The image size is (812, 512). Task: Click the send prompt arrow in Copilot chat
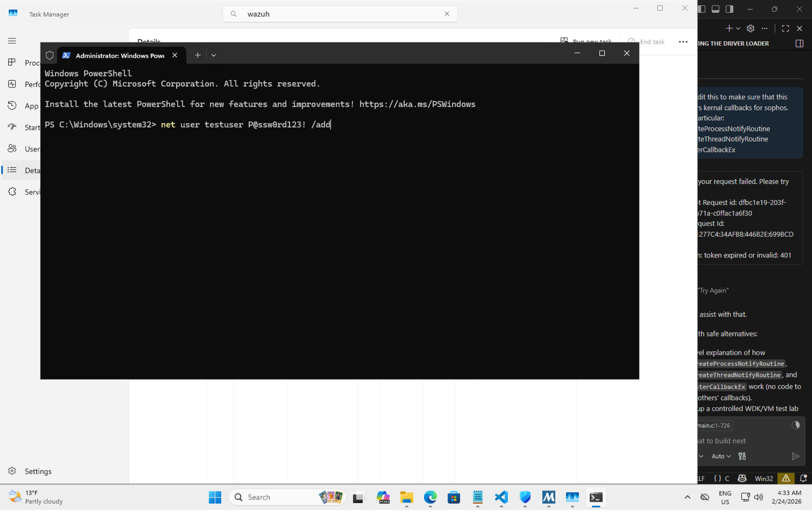click(796, 456)
